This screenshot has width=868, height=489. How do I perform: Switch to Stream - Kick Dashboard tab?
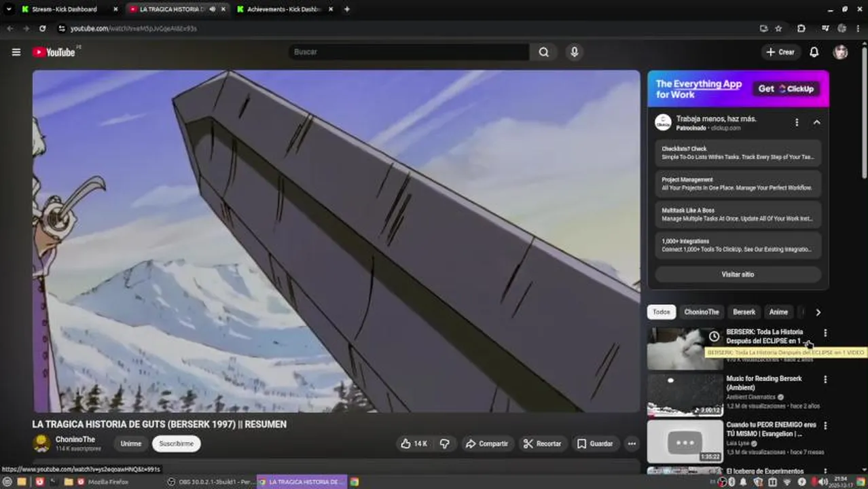tap(68, 9)
